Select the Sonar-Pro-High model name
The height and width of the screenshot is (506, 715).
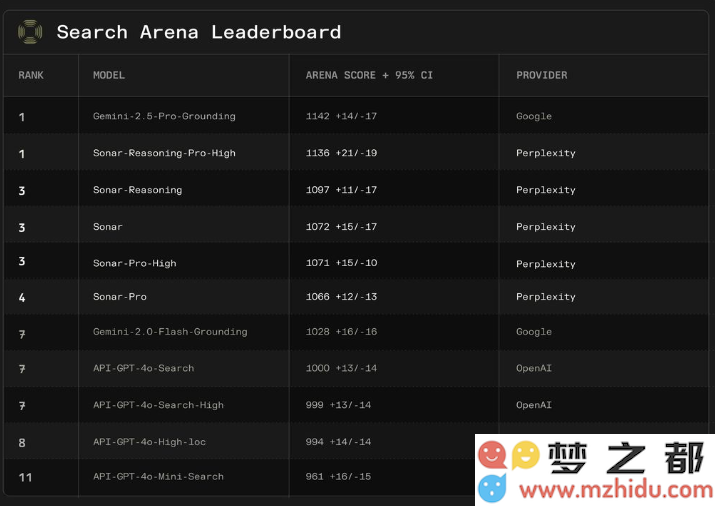[135, 263]
